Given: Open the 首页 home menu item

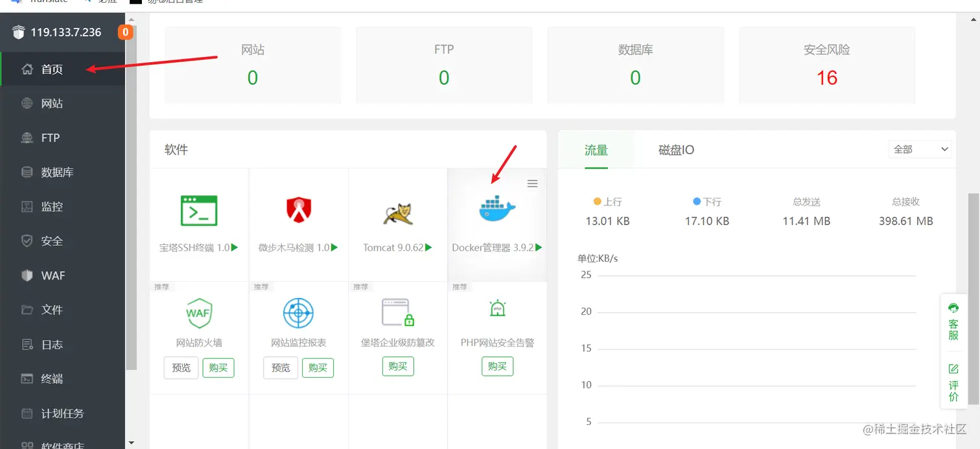Looking at the screenshot, I should pyautogui.click(x=63, y=69).
